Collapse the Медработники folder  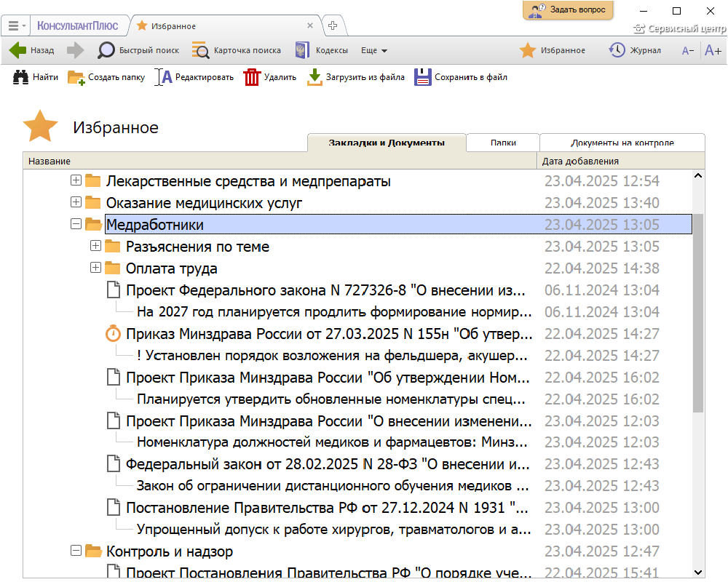(x=76, y=224)
